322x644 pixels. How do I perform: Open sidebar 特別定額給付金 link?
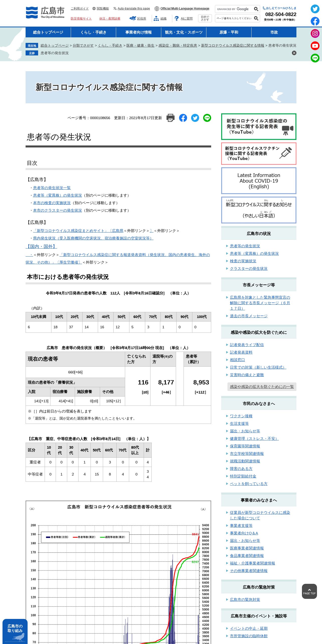click(x=243, y=476)
